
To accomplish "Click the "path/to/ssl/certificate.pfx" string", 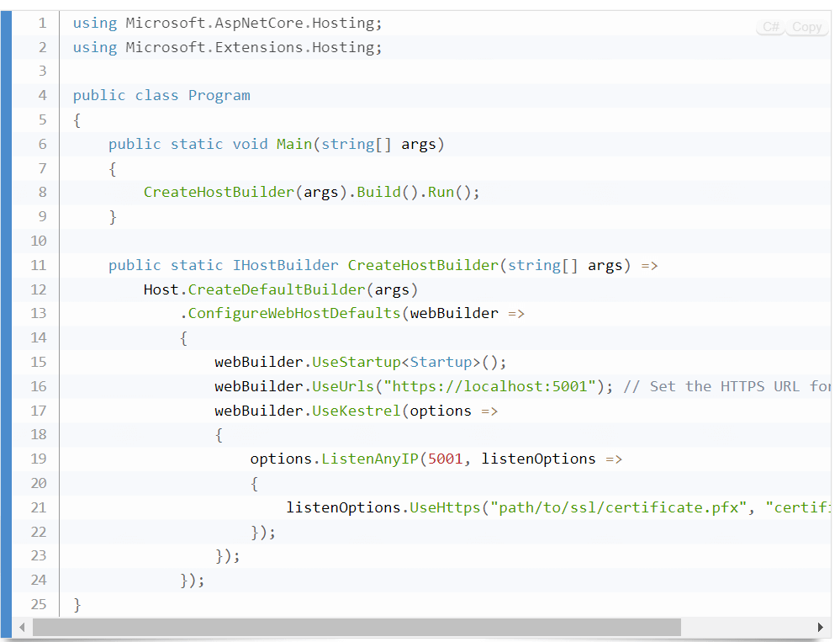I will coord(621,507).
